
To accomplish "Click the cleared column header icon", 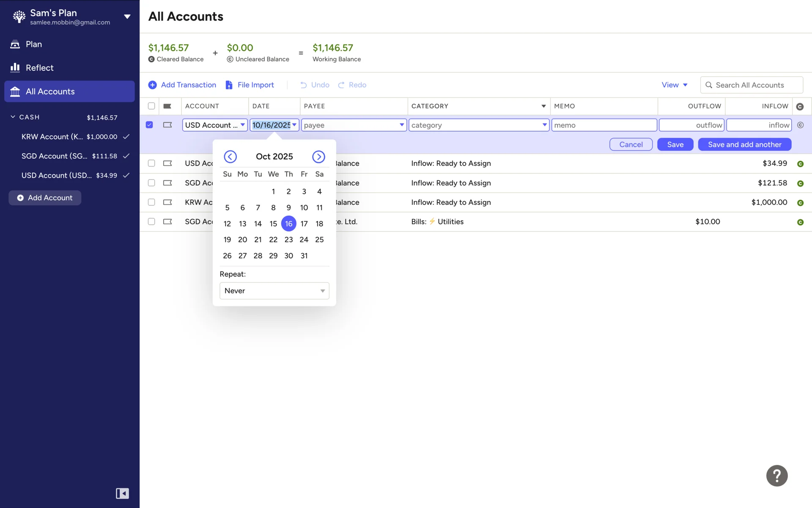I will 800,107.
